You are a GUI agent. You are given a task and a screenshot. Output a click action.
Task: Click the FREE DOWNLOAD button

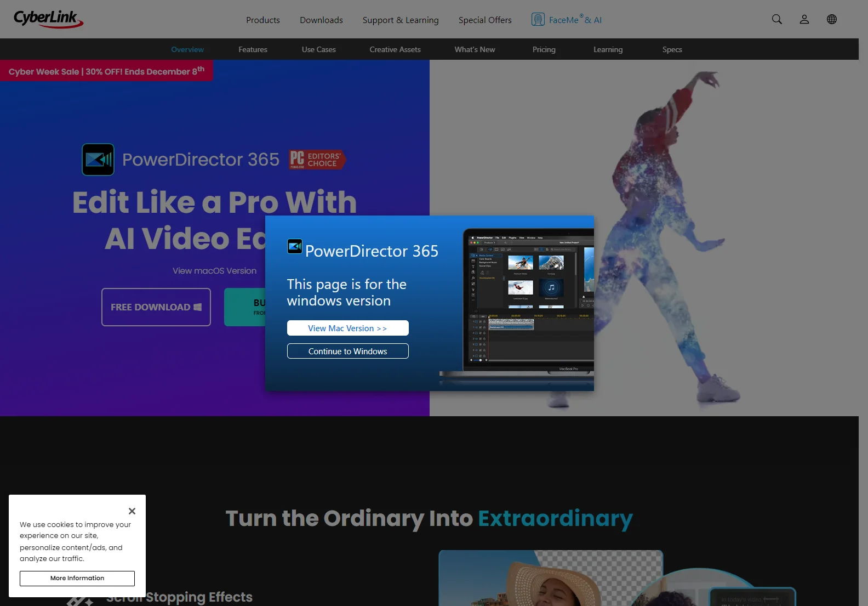pyautogui.click(x=156, y=307)
